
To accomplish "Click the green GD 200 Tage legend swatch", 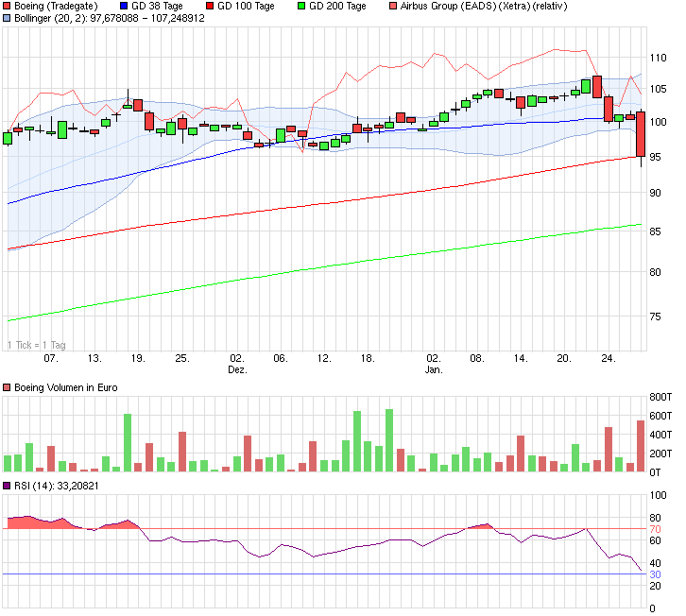I will [x=302, y=7].
